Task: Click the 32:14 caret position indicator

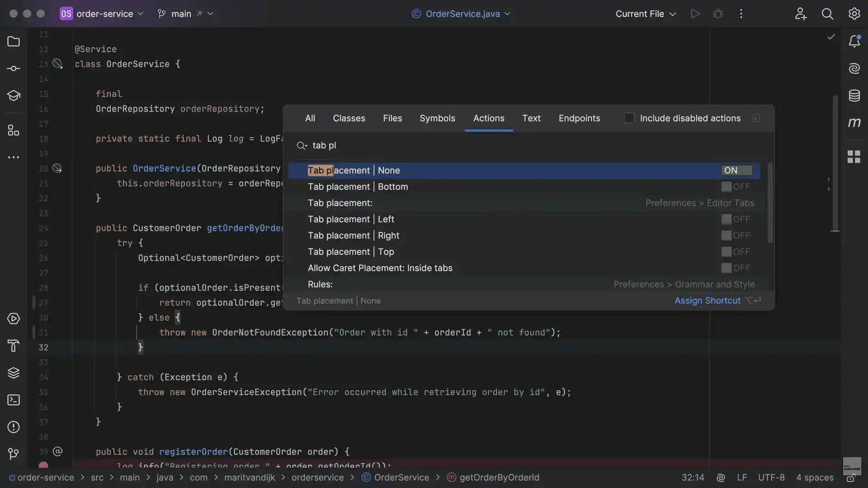Action: [x=693, y=478]
